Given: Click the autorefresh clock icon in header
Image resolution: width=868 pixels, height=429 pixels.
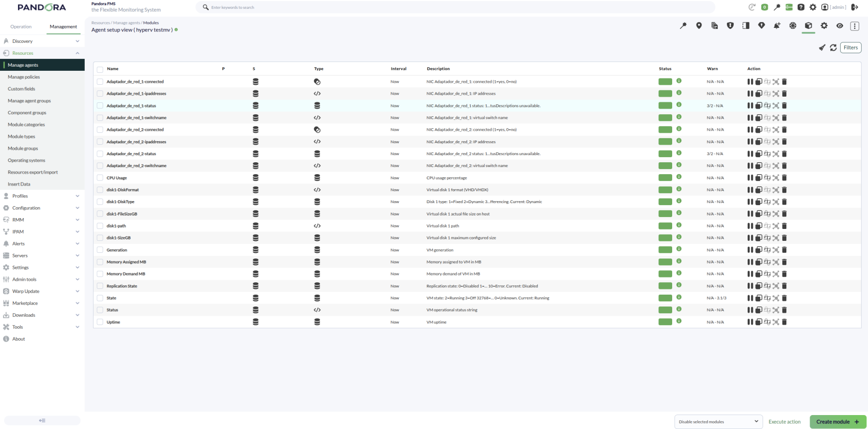Looking at the screenshot, I should (752, 7).
